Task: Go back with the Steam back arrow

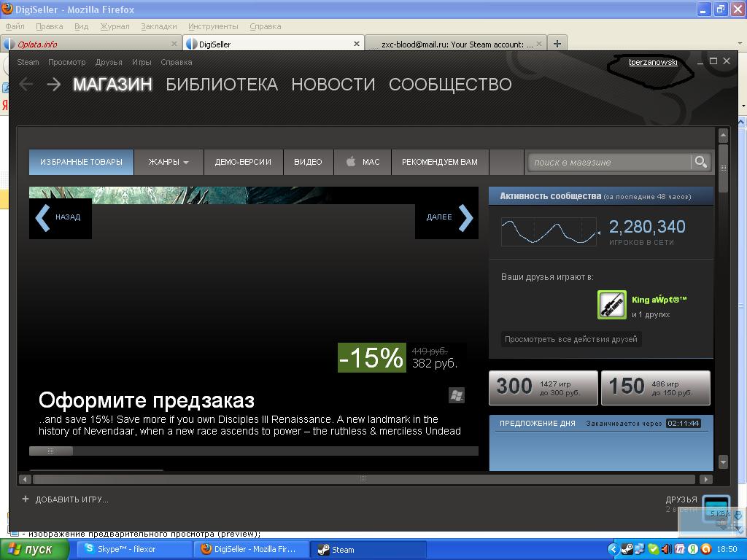Action: [x=26, y=85]
